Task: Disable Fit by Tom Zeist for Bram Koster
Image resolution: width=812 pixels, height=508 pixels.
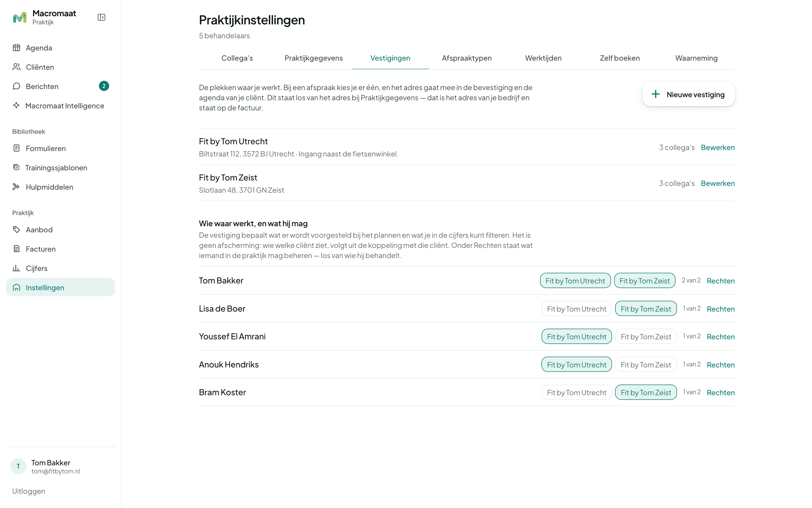Action: point(646,392)
